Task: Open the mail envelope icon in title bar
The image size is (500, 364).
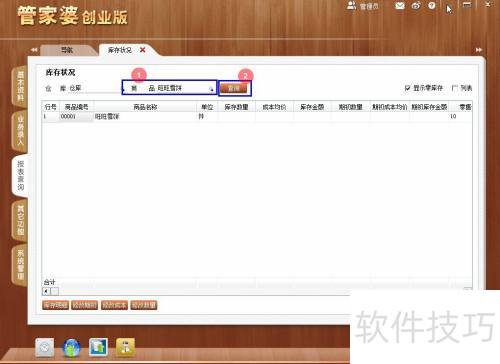Action: point(400,6)
